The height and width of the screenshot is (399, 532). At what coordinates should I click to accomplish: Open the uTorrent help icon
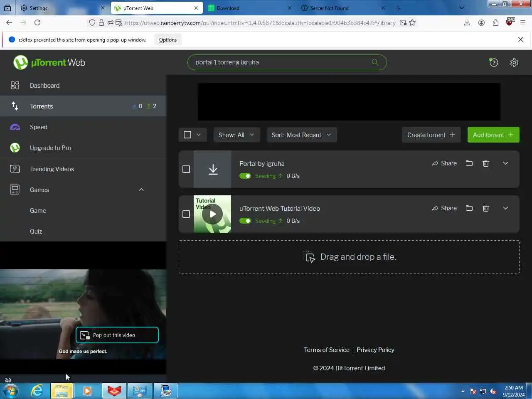(493, 62)
